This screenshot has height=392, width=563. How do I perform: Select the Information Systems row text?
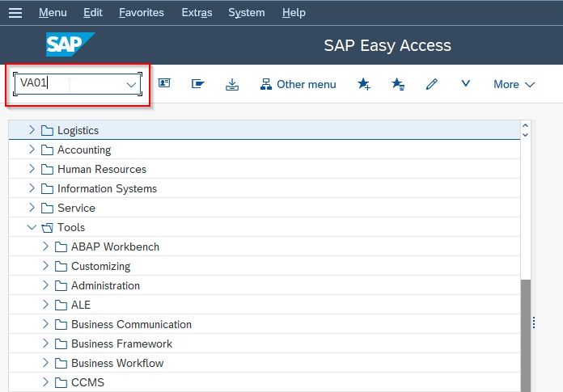107,188
